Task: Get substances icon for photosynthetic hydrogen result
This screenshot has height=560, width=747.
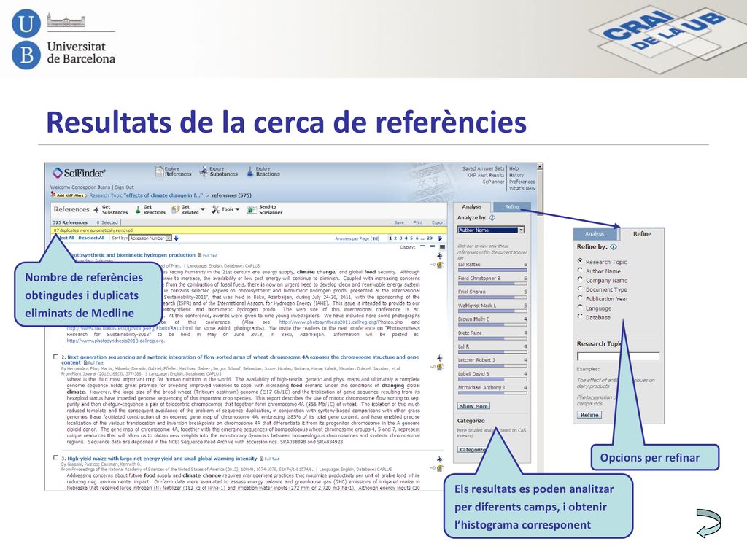Action: click(440, 256)
